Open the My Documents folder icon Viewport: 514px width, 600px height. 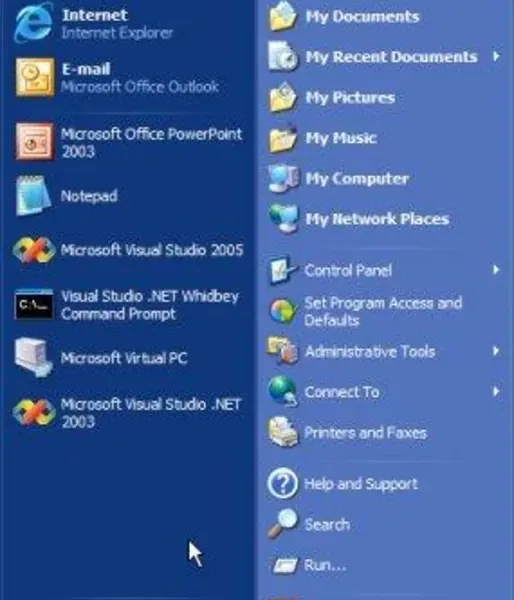tap(283, 16)
